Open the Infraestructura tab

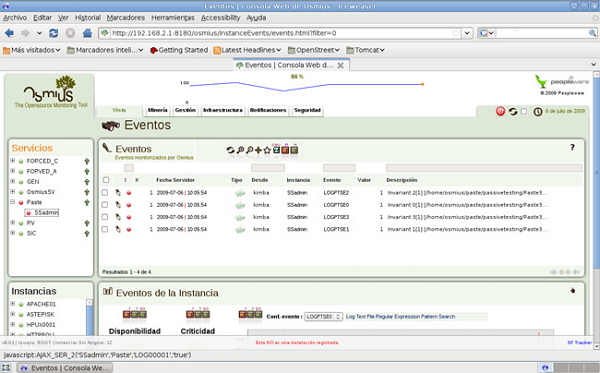click(223, 110)
